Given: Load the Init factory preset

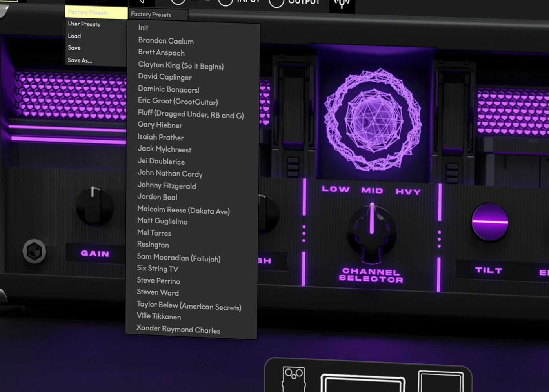Looking at the screenshot, I should tap(143, 28).
